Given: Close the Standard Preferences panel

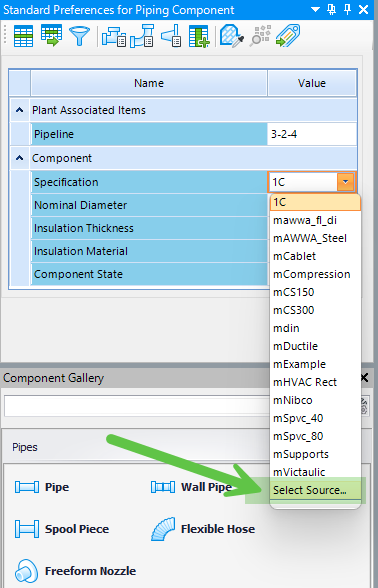Looking at the screenshot, I should tap(363, 9).
